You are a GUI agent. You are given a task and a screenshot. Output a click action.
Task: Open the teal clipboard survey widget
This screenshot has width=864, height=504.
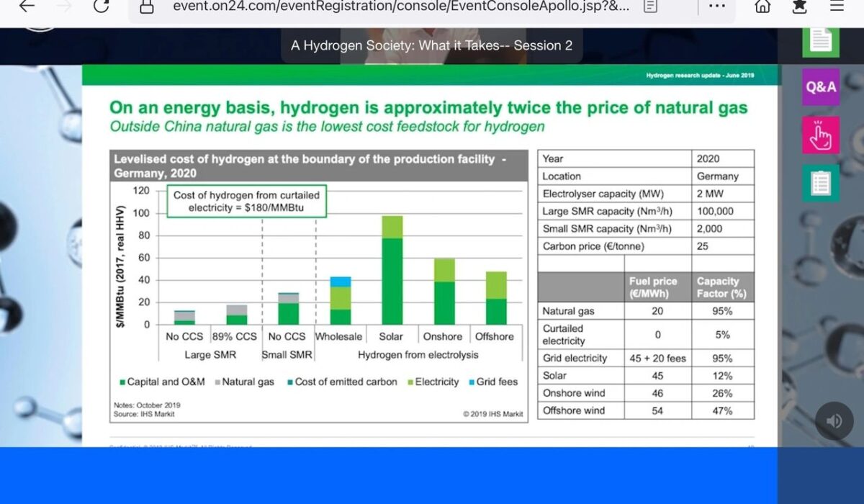(821, 183)
